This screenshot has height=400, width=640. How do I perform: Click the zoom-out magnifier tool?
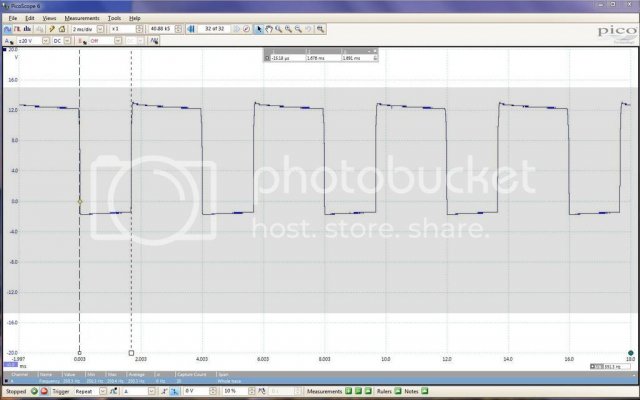click(x=298, y=29)
